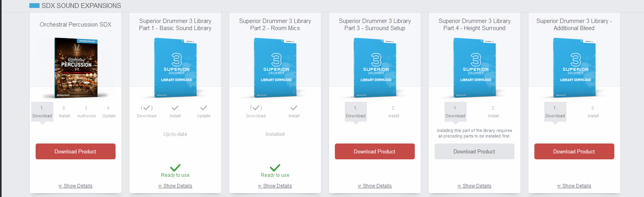The image size is (644, 197).
Task: Click note about preceding parts being installed first
Action: point(475,133)
